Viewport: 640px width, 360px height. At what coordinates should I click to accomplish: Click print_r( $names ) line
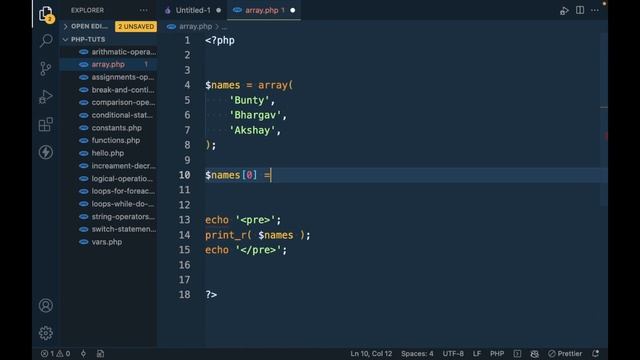258,235
